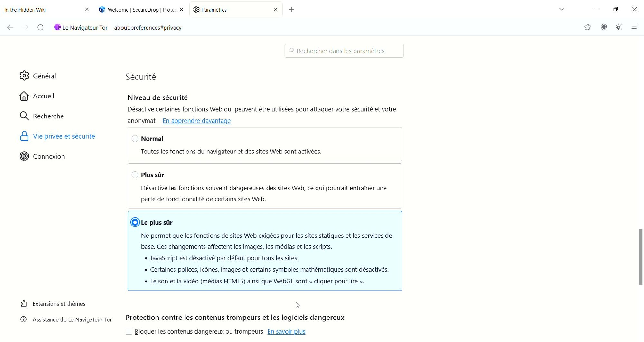Click the Général gear icon
The image size is (644, 342).
point(24,76)
